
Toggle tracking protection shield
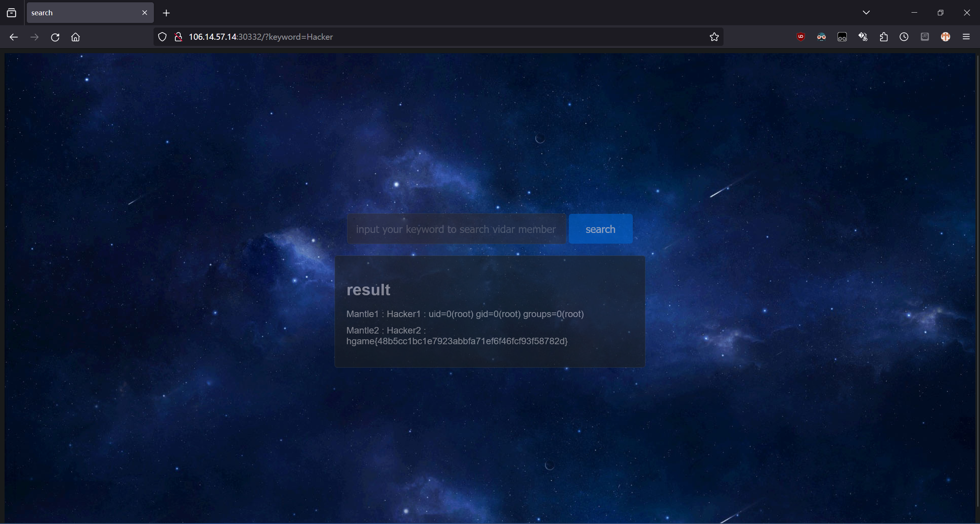click(x=162, y=37)
